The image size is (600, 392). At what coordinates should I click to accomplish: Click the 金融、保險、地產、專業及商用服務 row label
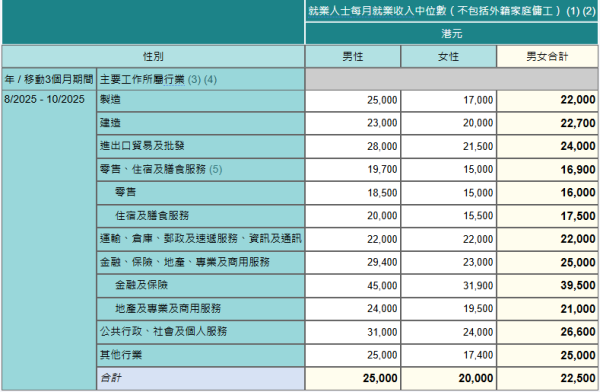click(x=201, y=262)
